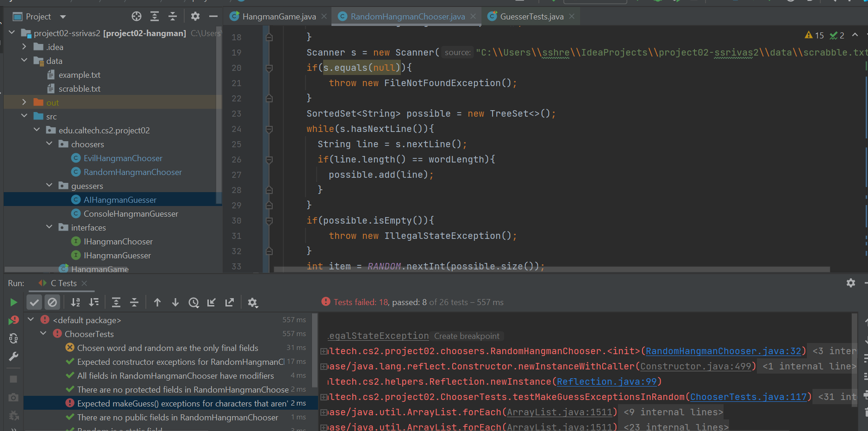The height and width of the screenshot is (431, 868).
Task: Switch to GuesserTests.java tab
Action: (x=531, y=17)
